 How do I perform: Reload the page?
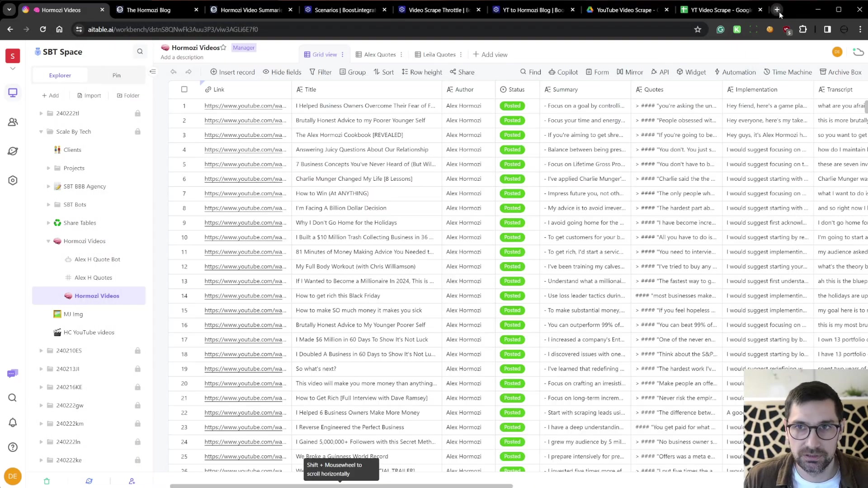pyautogui.click(x=43, y=29)
